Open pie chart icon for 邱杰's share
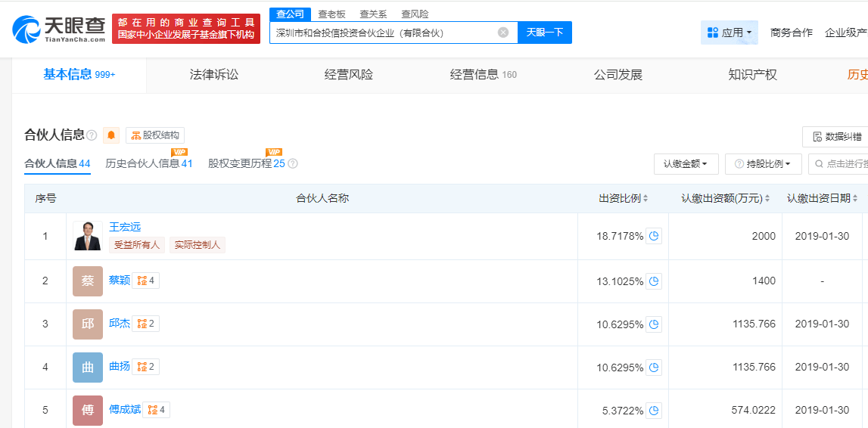The image size is (868, 428). (654, 324)
